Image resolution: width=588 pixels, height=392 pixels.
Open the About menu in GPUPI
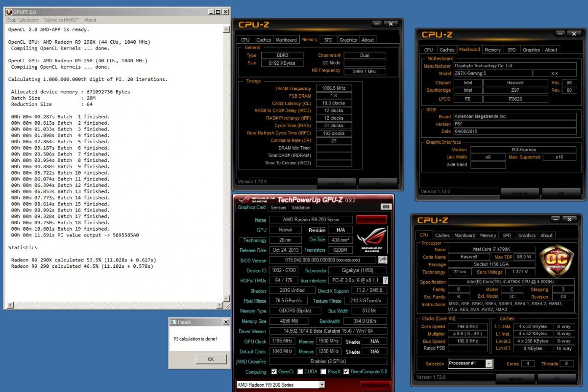point(90,20)
